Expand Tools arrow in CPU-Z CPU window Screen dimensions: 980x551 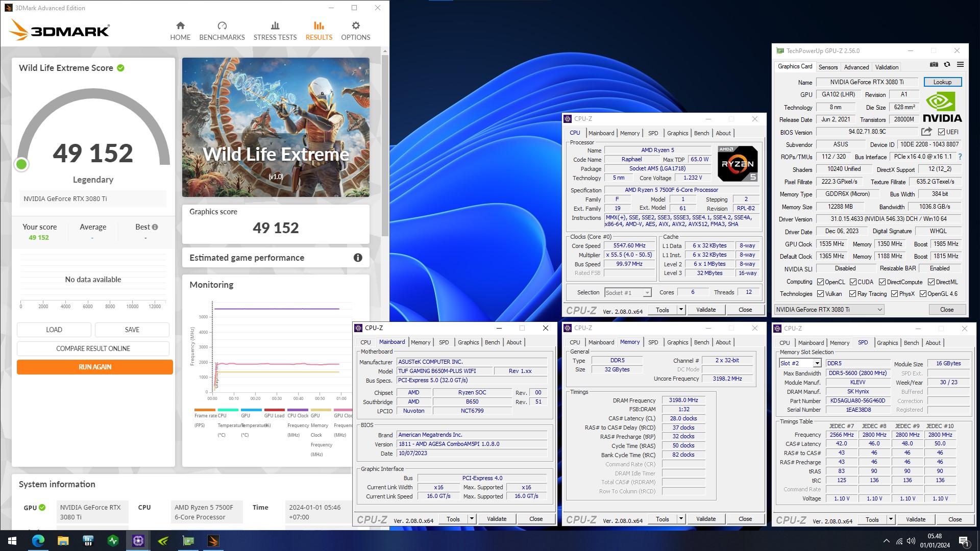(680, 310)
